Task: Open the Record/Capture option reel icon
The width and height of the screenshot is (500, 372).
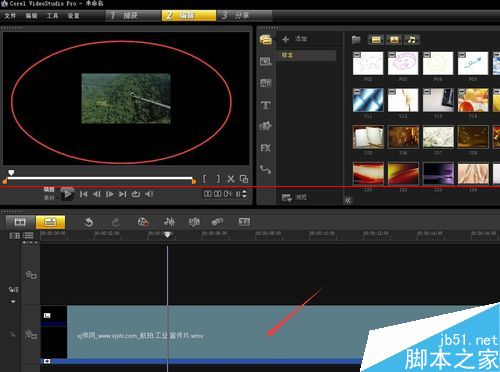Action: [143, 222]
